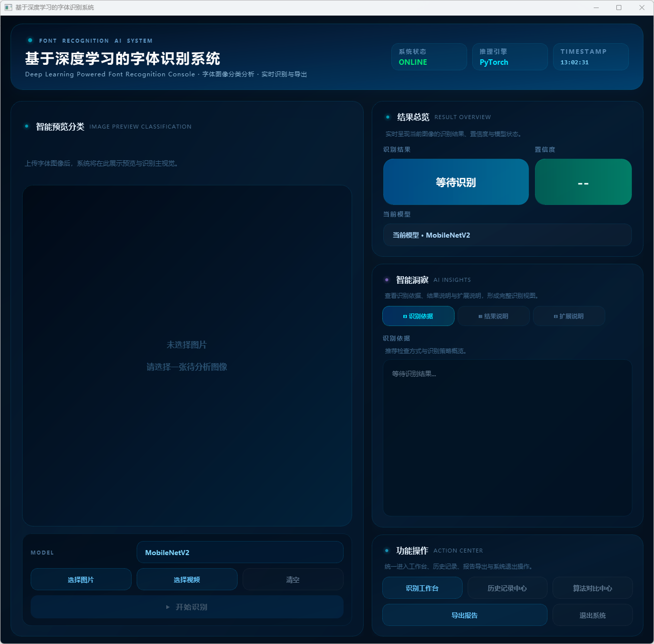Open 历史记录中心
Screen dimensions: 654x644
(x=507, y=588)
